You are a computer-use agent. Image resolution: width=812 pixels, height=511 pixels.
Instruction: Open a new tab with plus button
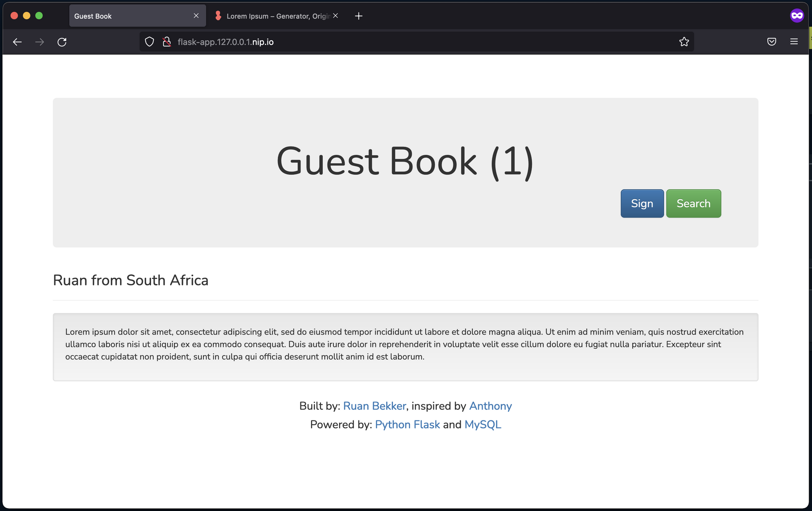point(358,16)
